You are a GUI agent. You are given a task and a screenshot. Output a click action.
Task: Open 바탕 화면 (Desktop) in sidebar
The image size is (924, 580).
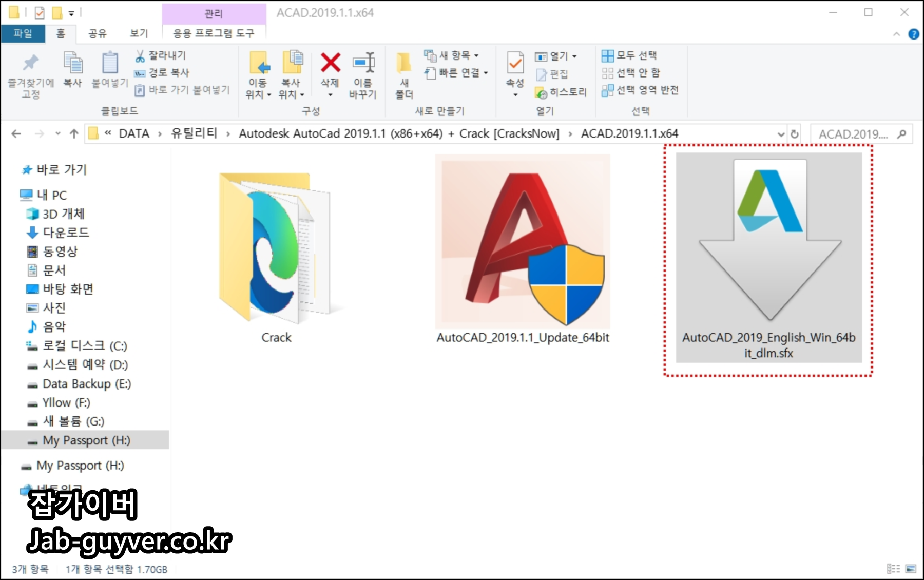[60, 289]
